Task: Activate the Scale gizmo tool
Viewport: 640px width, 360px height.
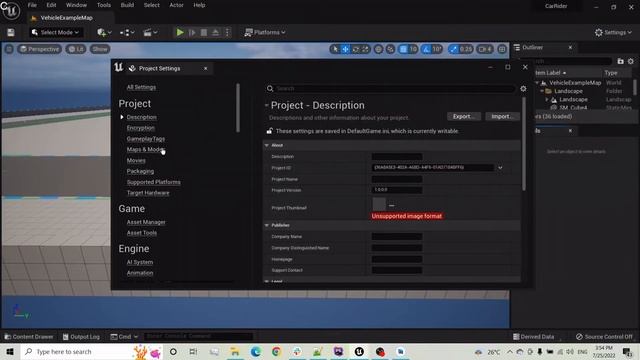Action: [365, 49]
